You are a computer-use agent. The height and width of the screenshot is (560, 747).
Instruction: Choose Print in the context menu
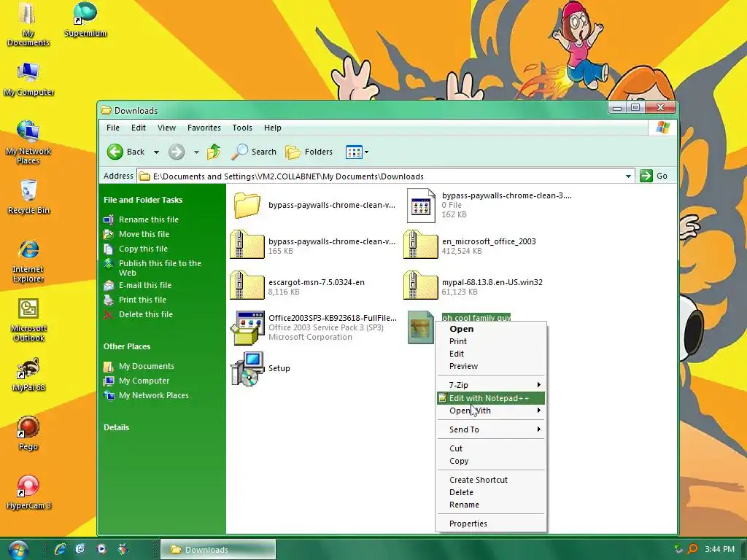(x=491, y=341)
